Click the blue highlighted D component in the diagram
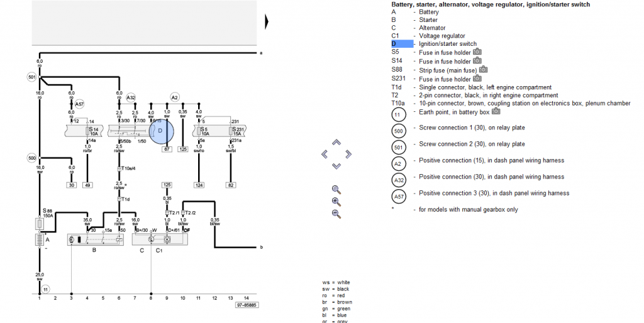Image resolution: width=644 pixels, height=323 pixels. point(162,131)
